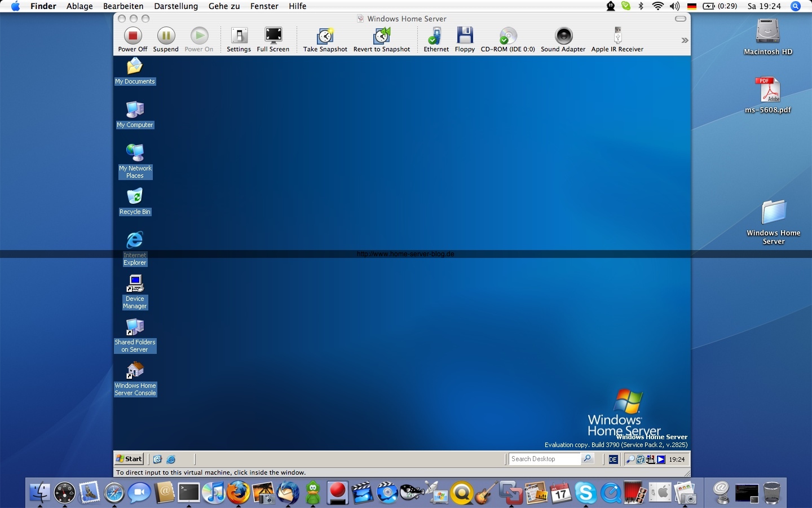Open the Apple menu
812x508 pixels.
coord(15,6)
